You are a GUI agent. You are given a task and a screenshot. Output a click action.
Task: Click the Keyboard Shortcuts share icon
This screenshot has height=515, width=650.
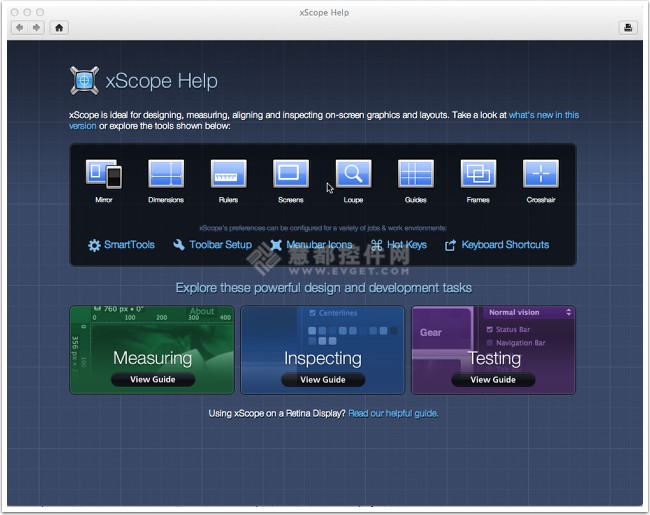451,245
